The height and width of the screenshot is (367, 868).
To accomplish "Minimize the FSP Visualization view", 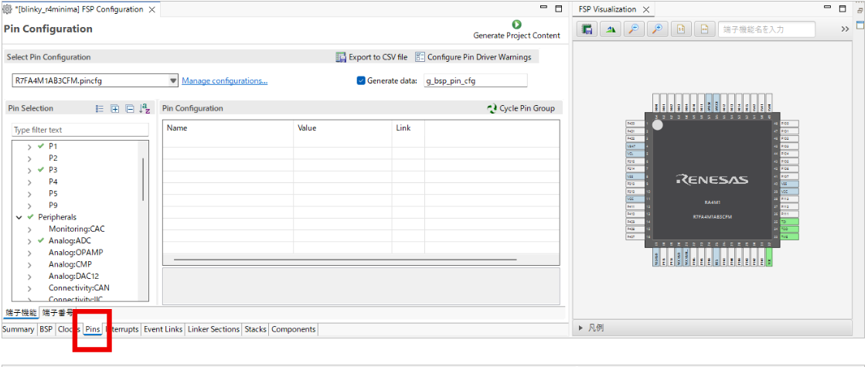I will (827, 8).
